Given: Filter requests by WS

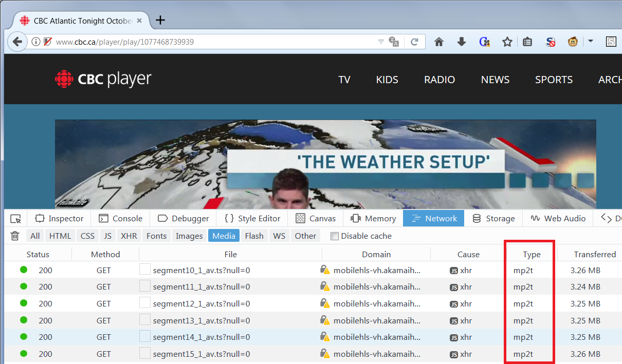Looking at the screenshot, I should pyautogui.click(x=279, y=236).
